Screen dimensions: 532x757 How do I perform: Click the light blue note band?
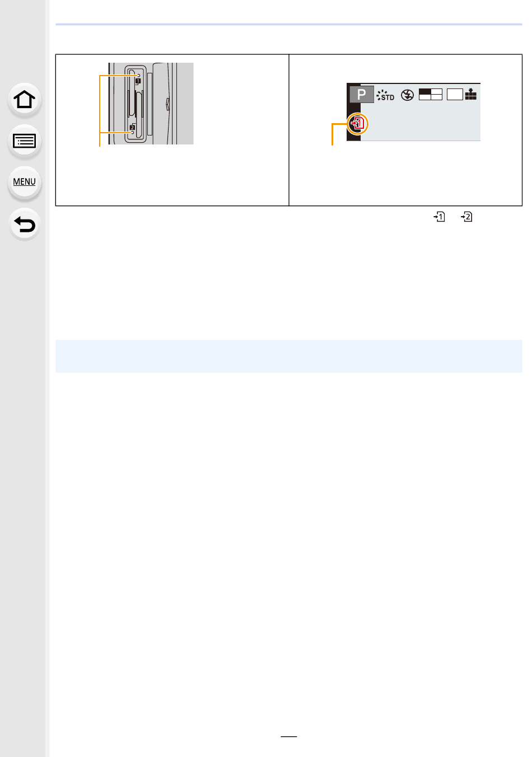pos(289,356)
